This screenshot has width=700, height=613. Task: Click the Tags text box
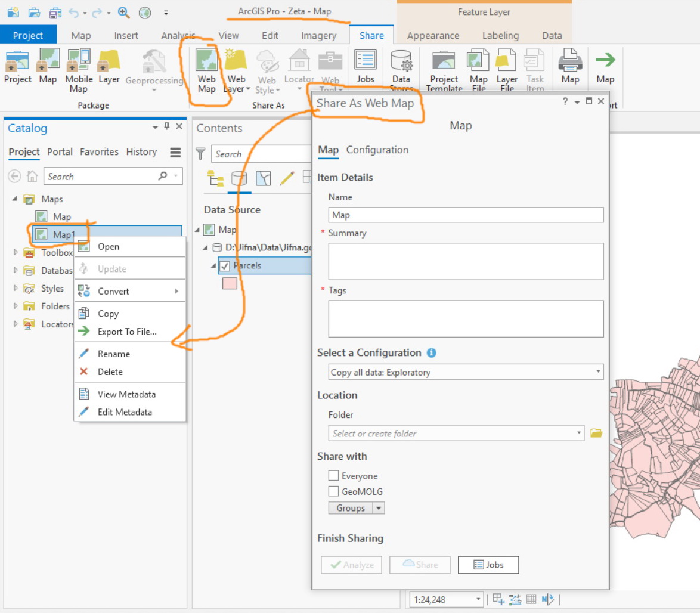coord(466,319)
